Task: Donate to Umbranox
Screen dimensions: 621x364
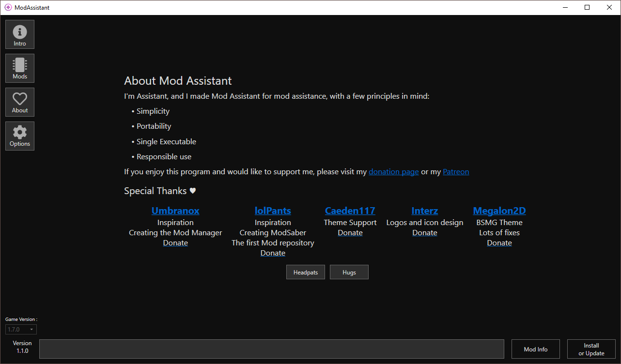Action: [x=175, y=243]
